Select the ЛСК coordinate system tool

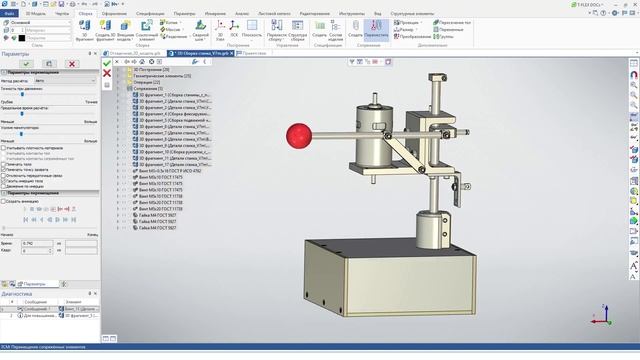click(234, 29)
